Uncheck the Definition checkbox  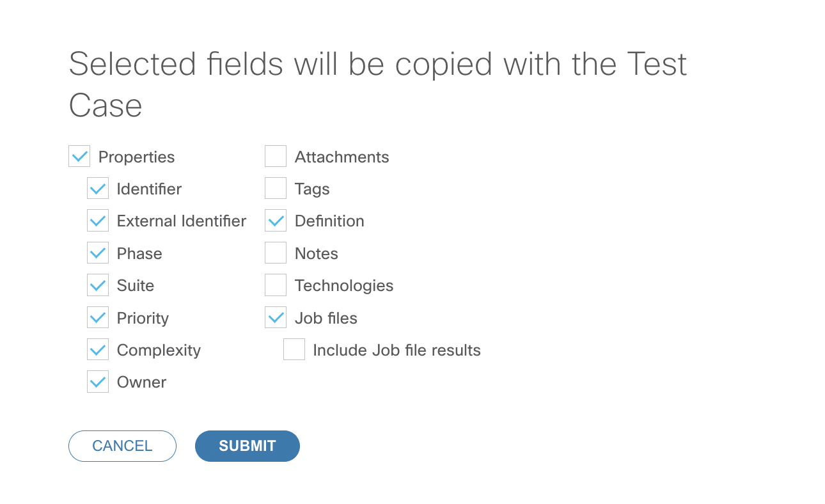point(276,221)
